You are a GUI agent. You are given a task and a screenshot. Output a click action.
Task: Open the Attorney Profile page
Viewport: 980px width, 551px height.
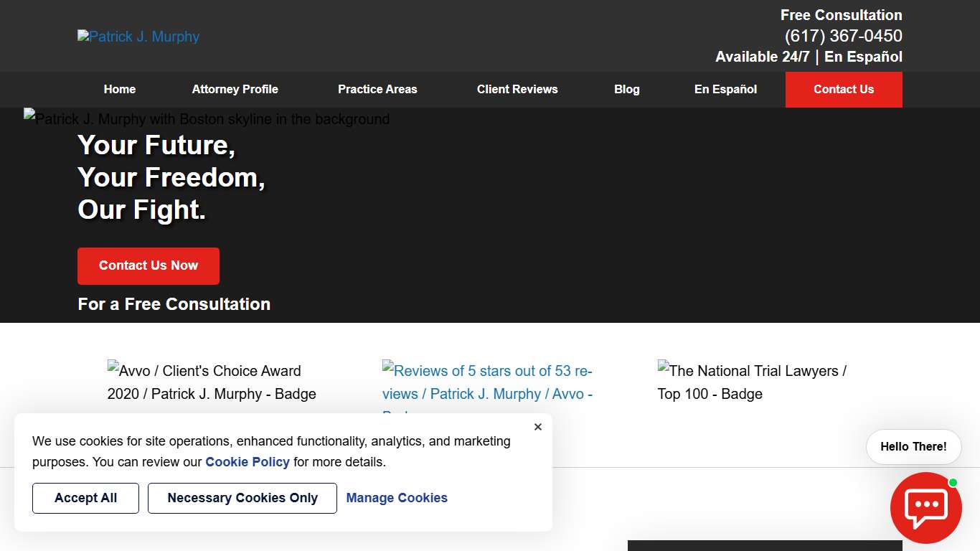point(235,90)
